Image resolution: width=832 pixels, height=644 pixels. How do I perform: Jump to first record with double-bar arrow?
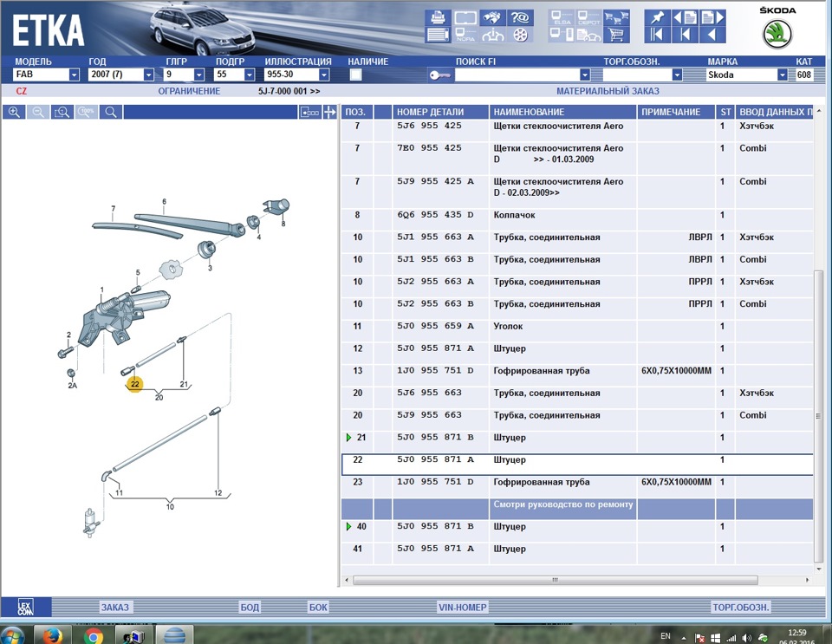point(657,35)
